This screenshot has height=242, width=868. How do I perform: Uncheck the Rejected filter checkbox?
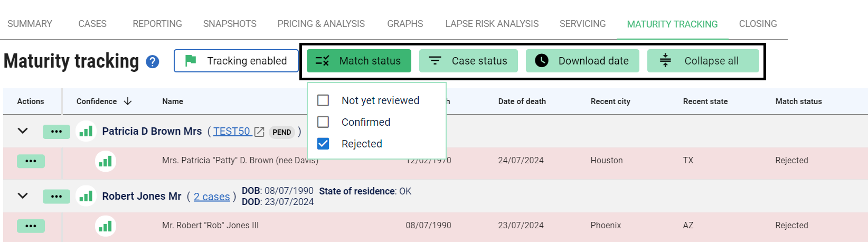(323, 144)
